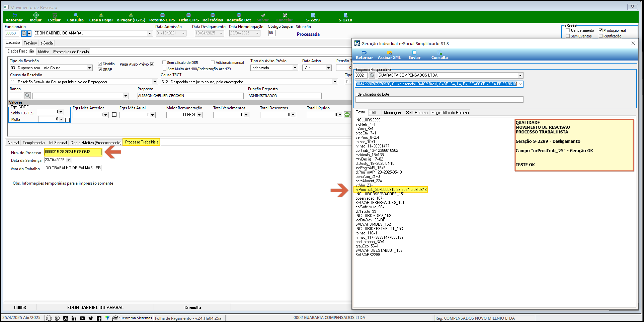Expand Tipo da Rescisão dropdown
Image resolution: width=644 pixels, height=322 pixels.
click(89, 68)
